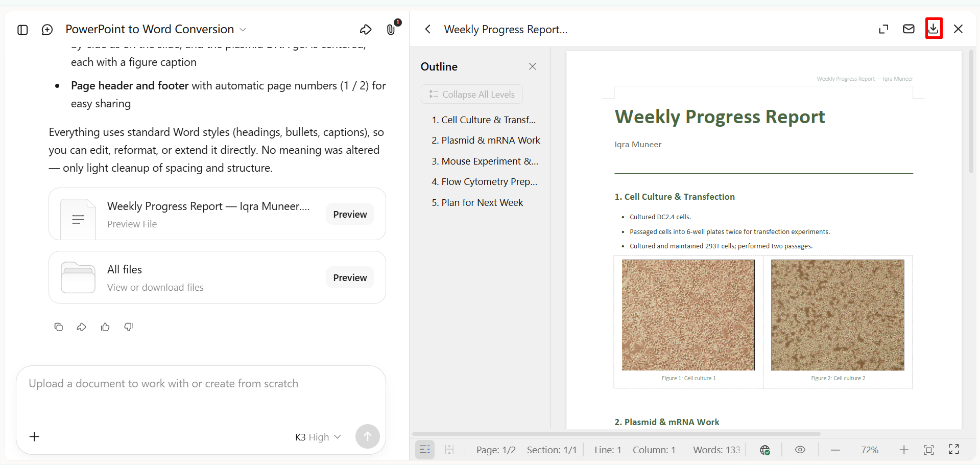
Task: Give thumbs up to response
Action: click(x=105, y=327)
